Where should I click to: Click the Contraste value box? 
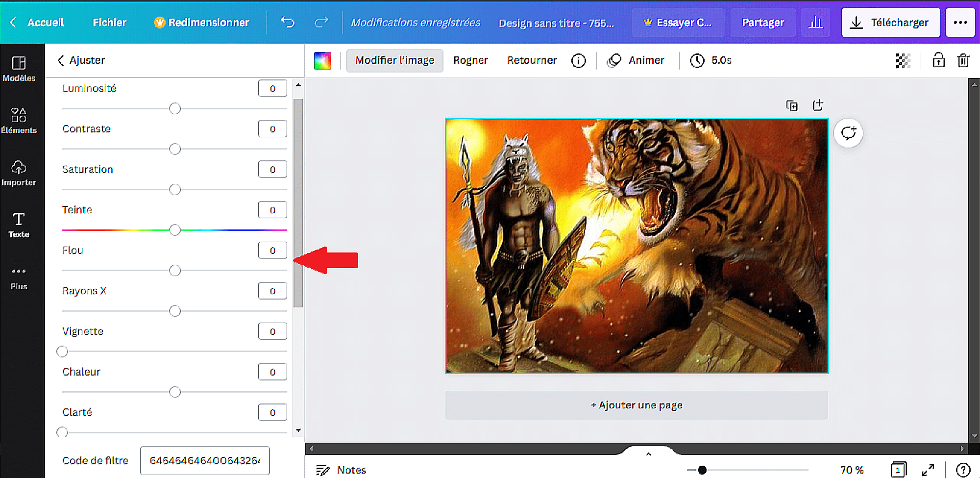coord(272,129)
